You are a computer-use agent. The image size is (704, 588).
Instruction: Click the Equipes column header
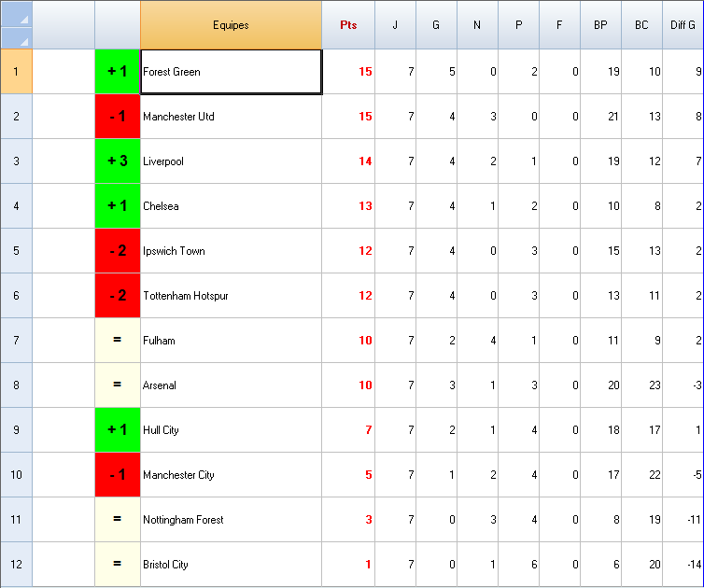(231, 25)
